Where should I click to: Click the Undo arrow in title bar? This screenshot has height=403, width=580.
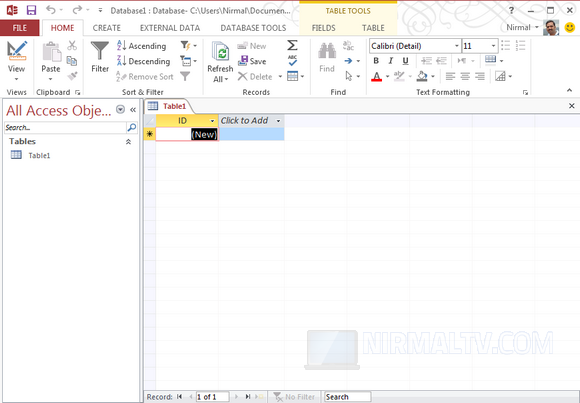coord(51,10)
